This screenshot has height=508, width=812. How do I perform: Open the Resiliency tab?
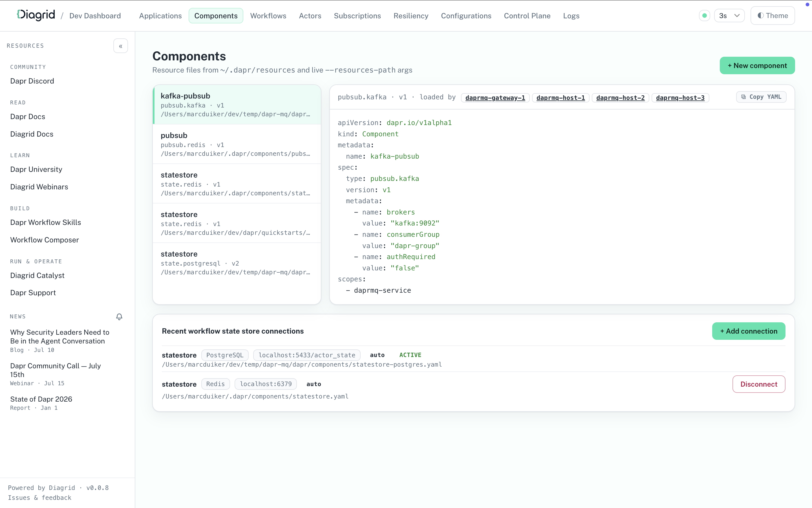coord(411,16)
